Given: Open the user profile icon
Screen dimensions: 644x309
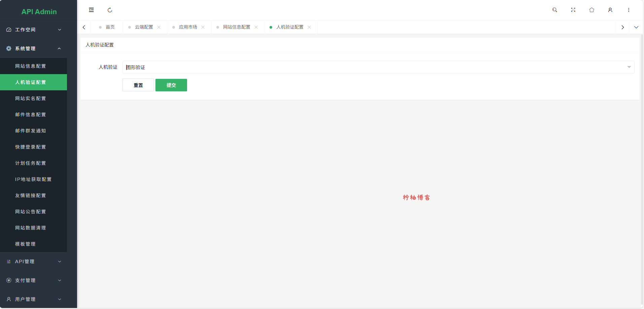Looking at the screenshot, I should pos(610,10).
